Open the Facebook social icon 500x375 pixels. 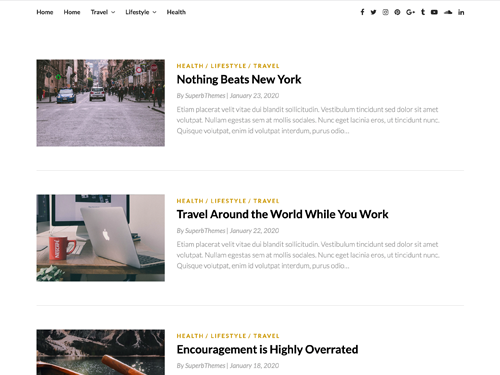point(362,12)
